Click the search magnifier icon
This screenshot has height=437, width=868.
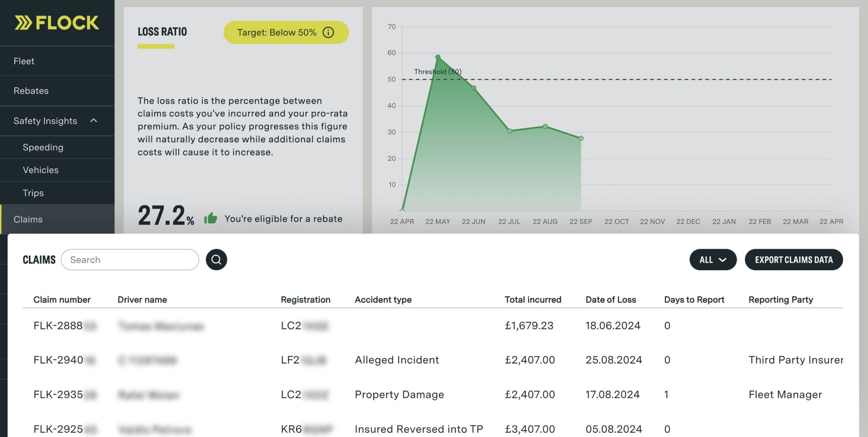coord(216,260)
